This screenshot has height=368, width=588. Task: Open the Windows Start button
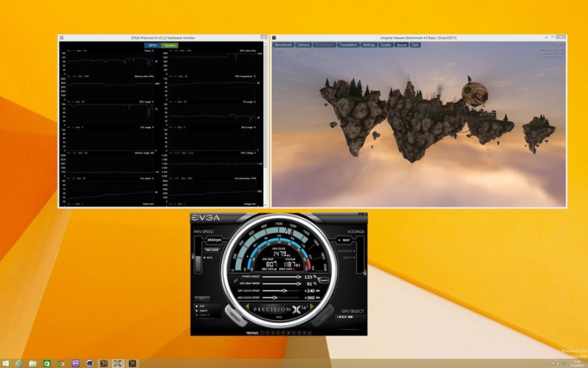pyautogui.click(x=6, y=364)
